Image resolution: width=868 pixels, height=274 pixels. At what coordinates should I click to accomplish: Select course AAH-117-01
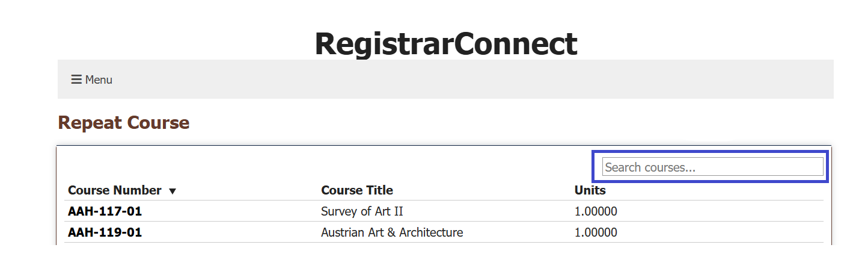[105, 211]
